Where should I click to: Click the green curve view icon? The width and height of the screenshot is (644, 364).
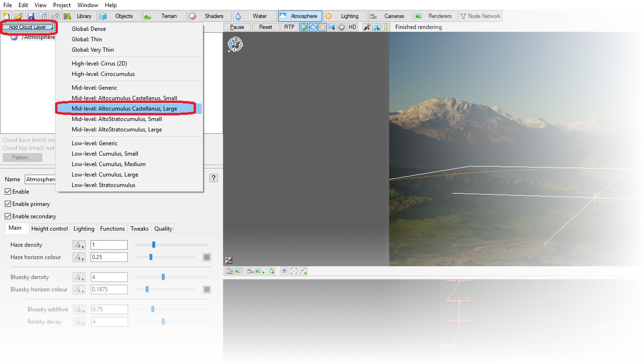click(x=304, y=271)
